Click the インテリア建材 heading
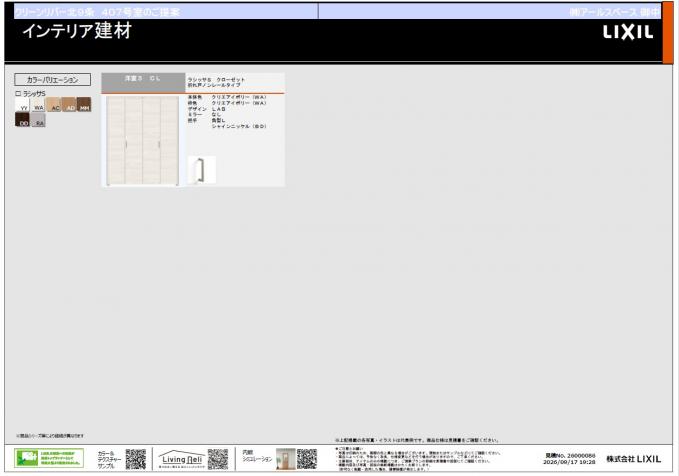679x476 pixels. click(77, 31)
